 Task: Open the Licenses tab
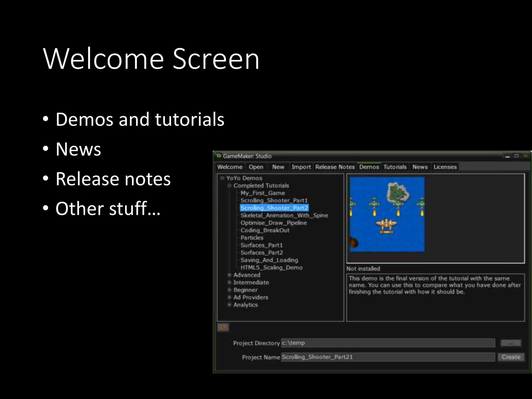pos(445,167)
